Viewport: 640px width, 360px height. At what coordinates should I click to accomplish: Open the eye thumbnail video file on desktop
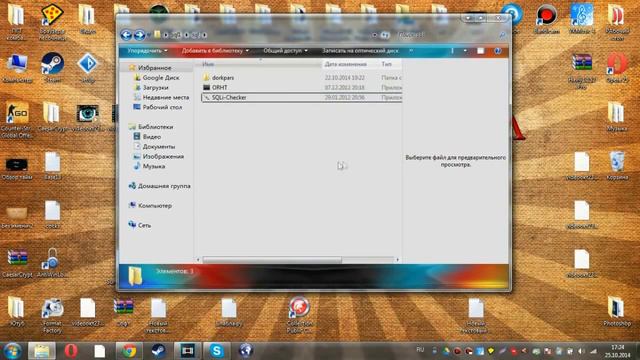88,118
